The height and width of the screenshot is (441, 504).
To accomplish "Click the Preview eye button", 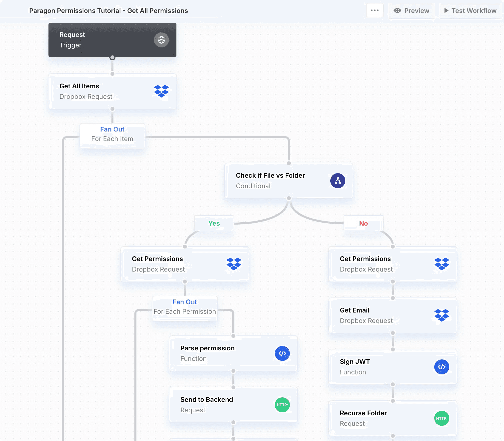I will click(x=411, y=11).
